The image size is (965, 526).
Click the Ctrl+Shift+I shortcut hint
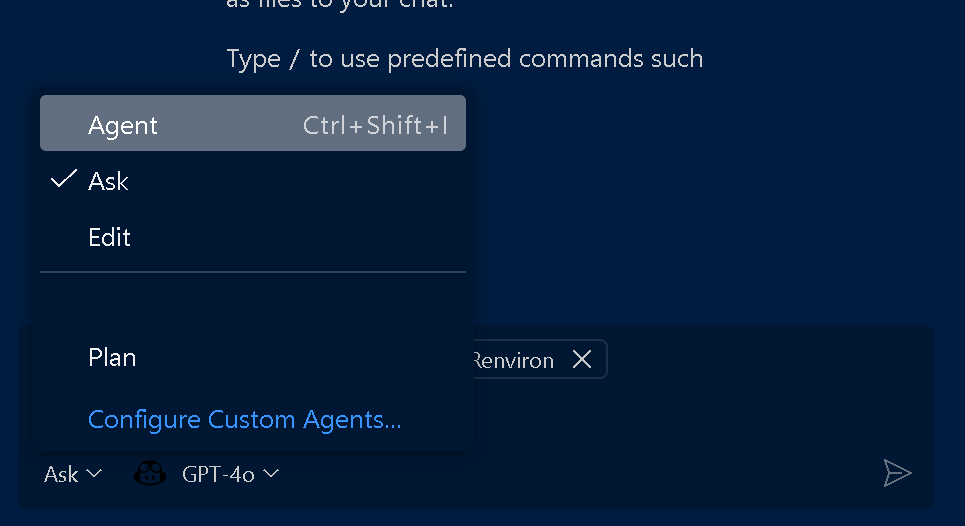[x=375, y=126]
